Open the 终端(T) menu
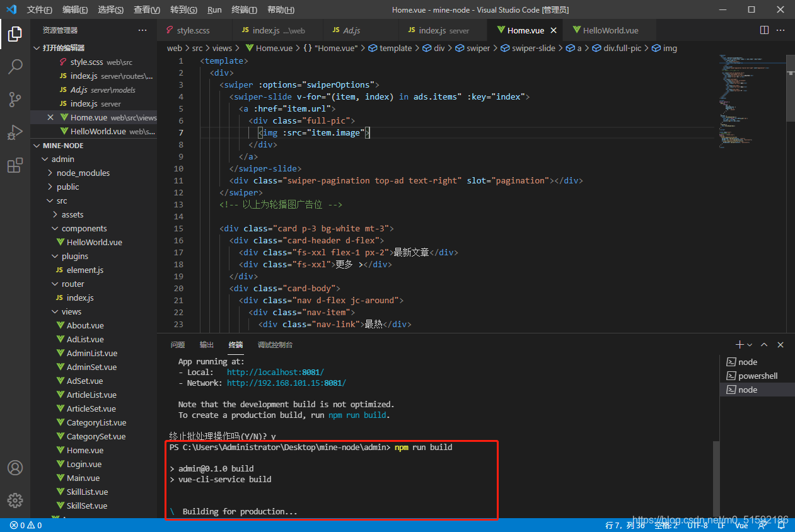This screenshot has height=532, width=795. (244, 9)
